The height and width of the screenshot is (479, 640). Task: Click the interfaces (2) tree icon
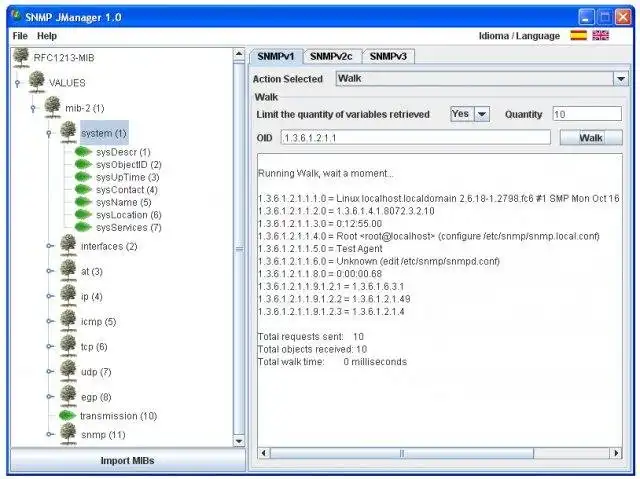tap(68, 246)
